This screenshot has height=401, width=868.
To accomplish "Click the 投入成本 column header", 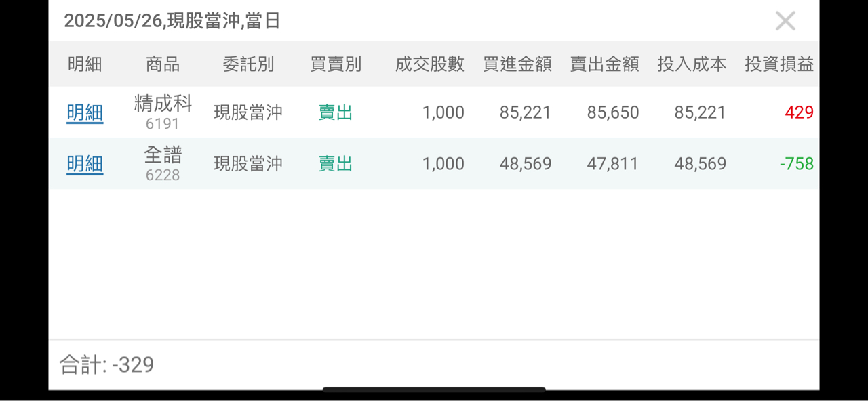I will [x=692, y=64].
